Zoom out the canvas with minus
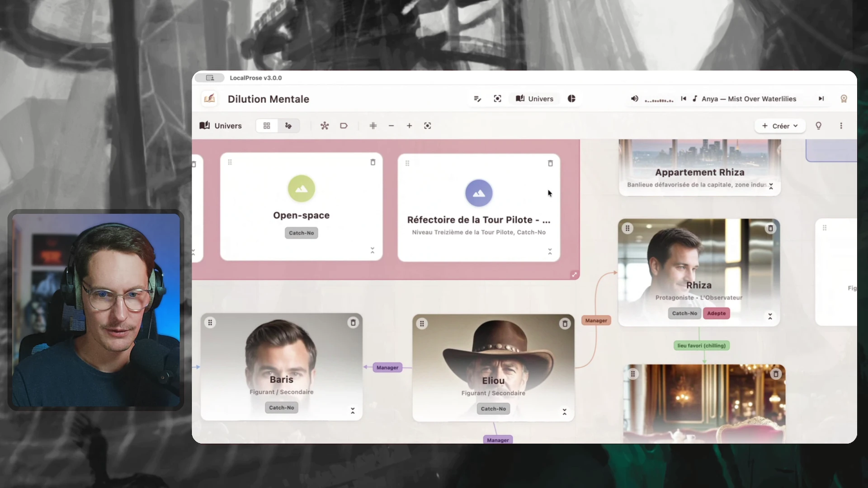Image resolution: width=868 pixels, height=488 pixels. (391, 126)
